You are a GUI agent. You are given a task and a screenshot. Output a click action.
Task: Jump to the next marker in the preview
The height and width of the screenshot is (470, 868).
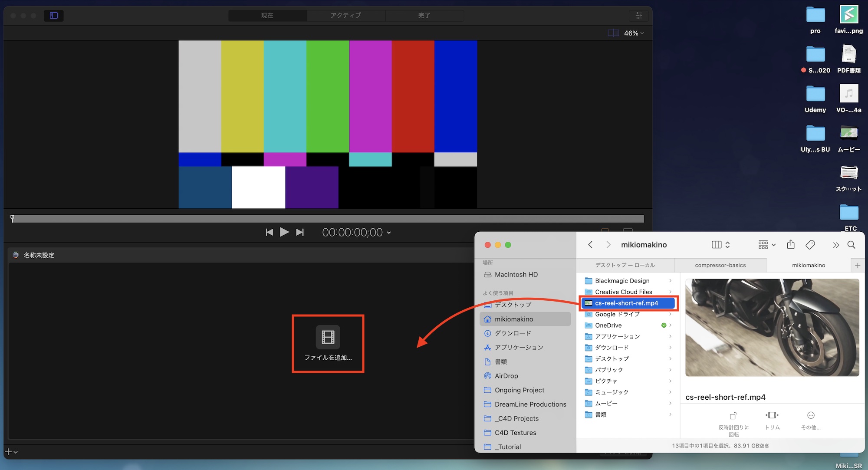click(x=300, y=233)
